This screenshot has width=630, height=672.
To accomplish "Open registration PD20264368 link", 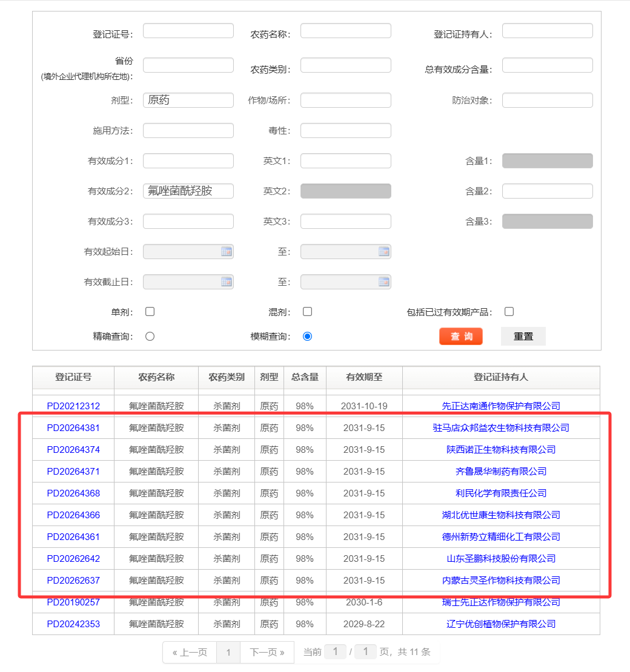I will (73, 493).
